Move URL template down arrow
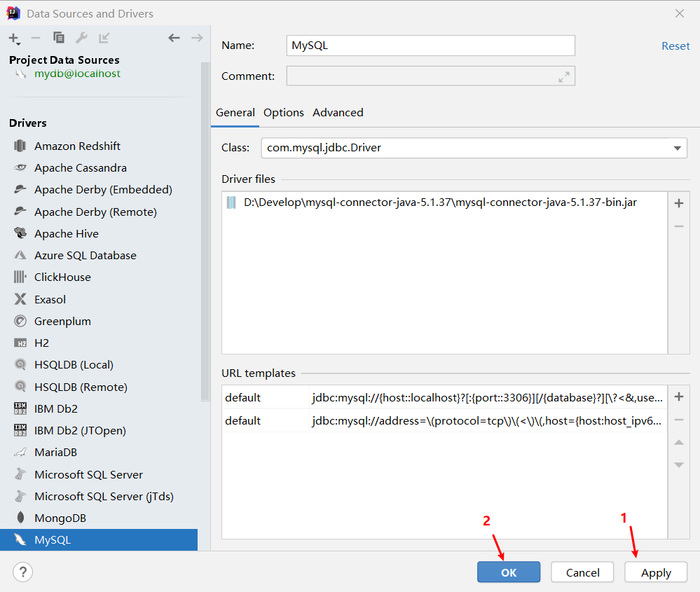Screen dimensions: 700x592 click(x=678, y=464)
